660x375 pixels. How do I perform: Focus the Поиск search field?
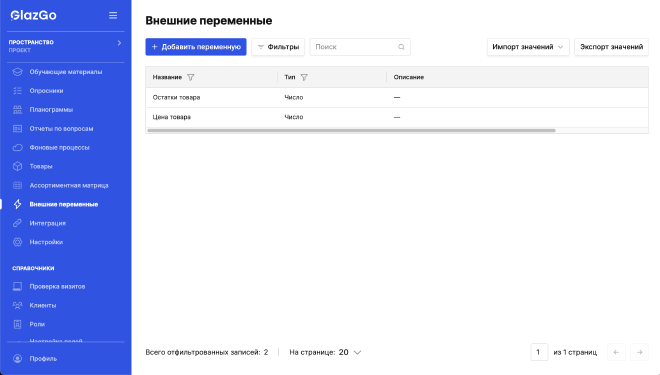pyautogui.click(x=360, y=47)
